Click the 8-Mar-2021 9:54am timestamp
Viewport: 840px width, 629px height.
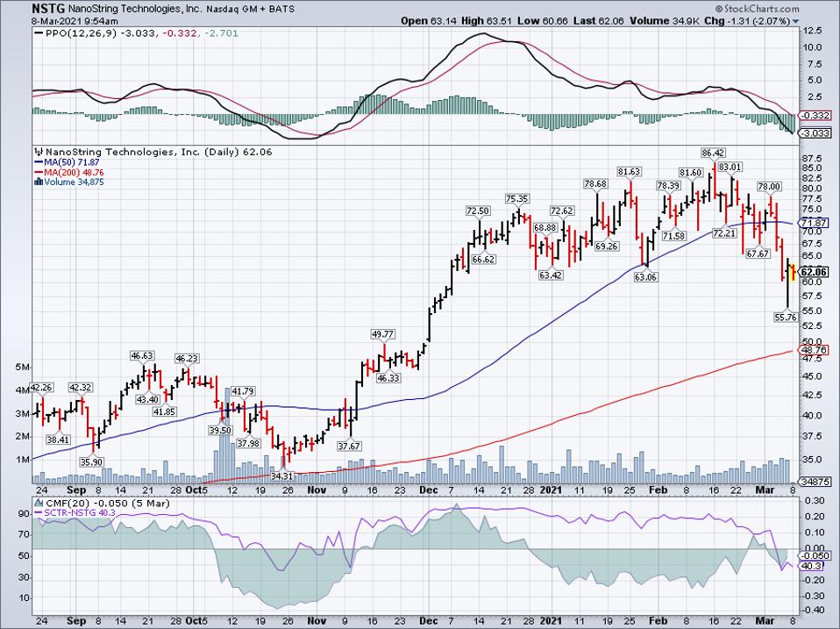click(75, 21)
